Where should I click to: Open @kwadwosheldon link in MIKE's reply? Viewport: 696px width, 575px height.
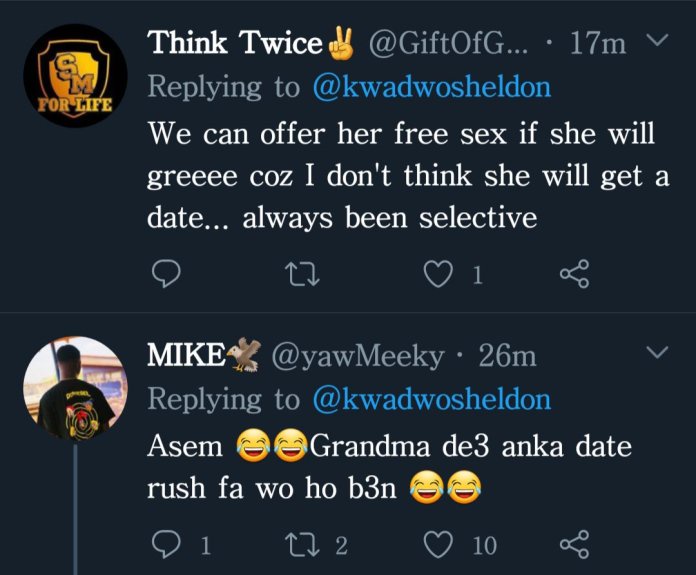432,399
